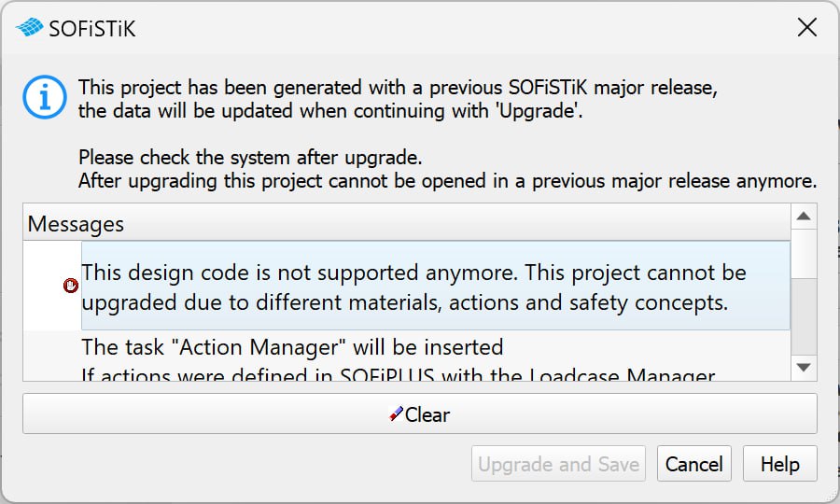Click the blue information icon
840x504 pixels.
[45, 97]
